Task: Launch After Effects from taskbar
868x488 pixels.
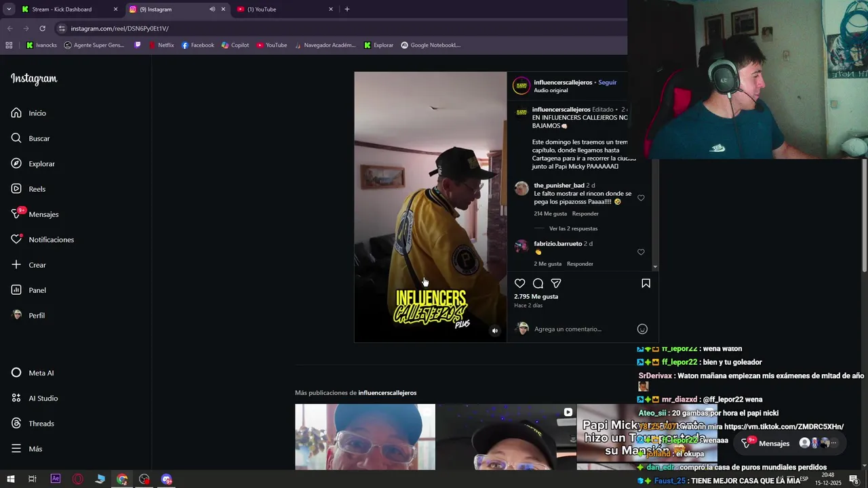Action: [x=56, y=479]
